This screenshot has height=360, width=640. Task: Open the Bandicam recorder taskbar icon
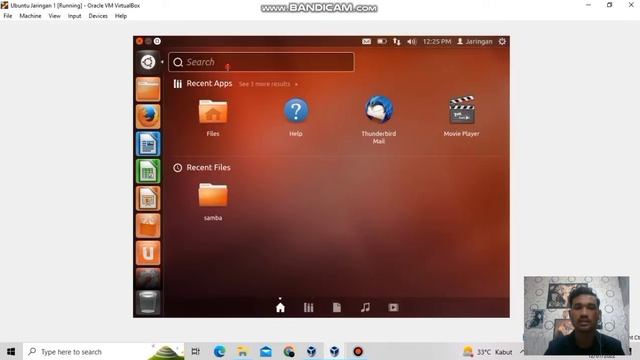point(358,351)
